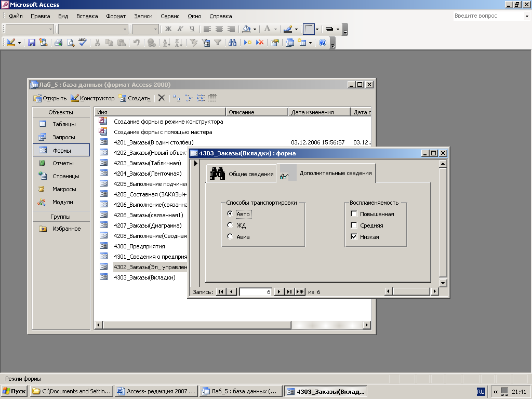Click the Создать button
The height and width of the screenshot is (399, 532).
[135, 98]
